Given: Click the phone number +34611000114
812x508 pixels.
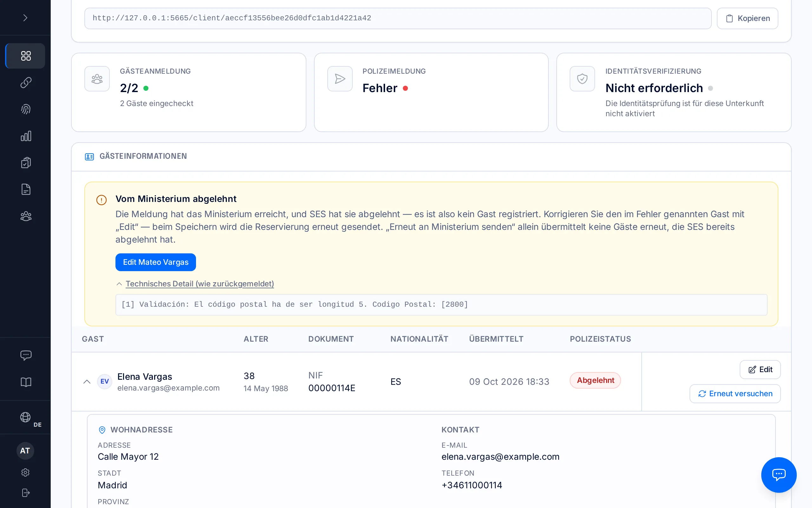Looking at the screenshot, I should tap(472, 485).
